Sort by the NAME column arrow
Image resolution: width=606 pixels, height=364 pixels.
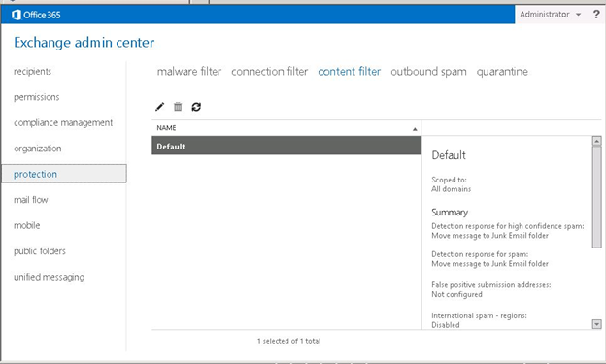pyautogui.click(x=415, y=129)
